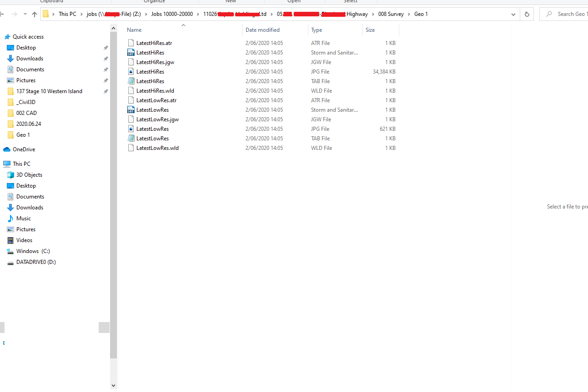This screenshot has height=392, width=588.
Task: Click the Documents icon under Quick access
Action: [10, 69]
